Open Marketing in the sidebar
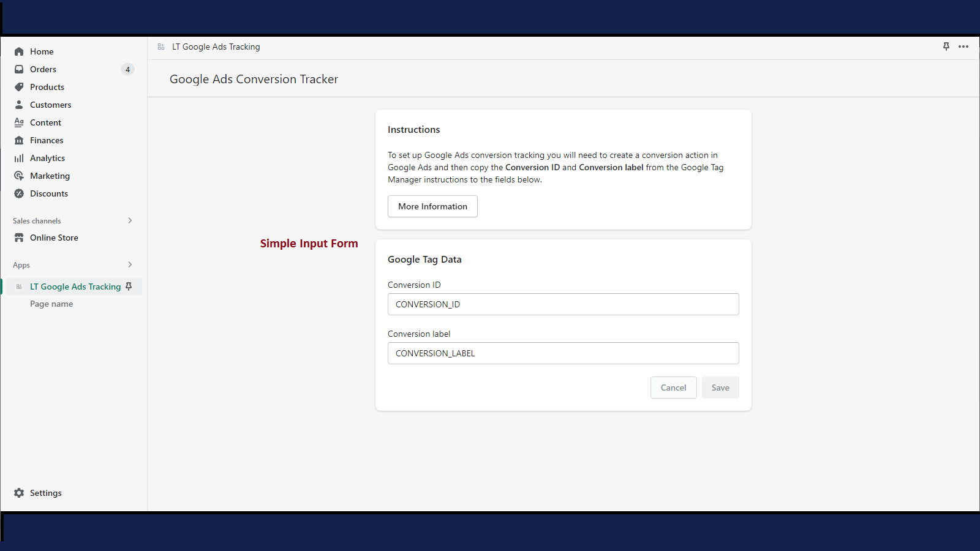Screen dimensions: 980x551 (x=50, y=176)
